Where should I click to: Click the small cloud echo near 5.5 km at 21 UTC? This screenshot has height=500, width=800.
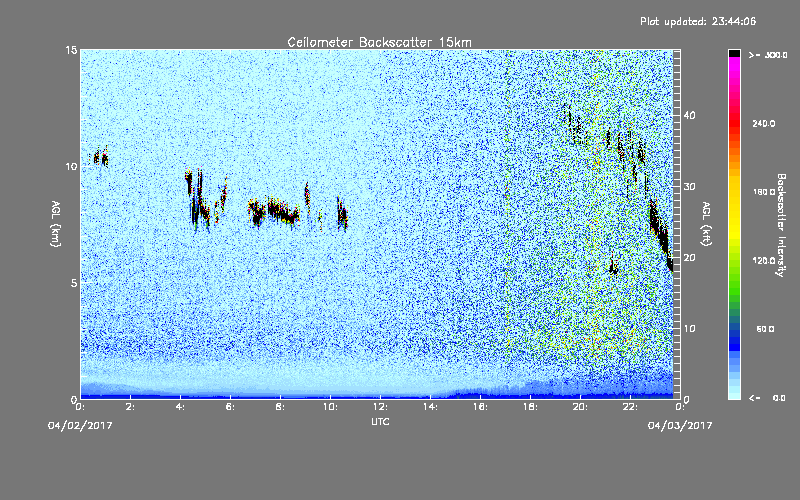coord(614,267)
